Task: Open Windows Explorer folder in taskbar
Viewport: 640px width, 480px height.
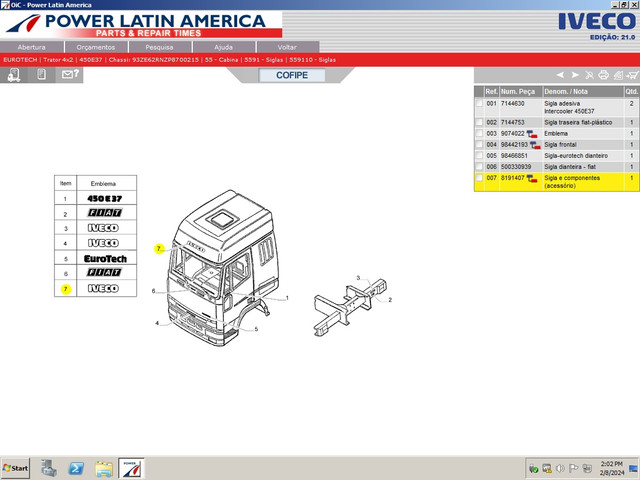Action: pos(104,468)
